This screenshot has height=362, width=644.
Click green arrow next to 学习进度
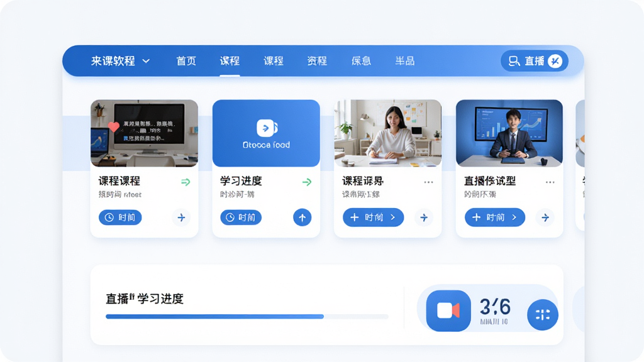coord(307,182)
